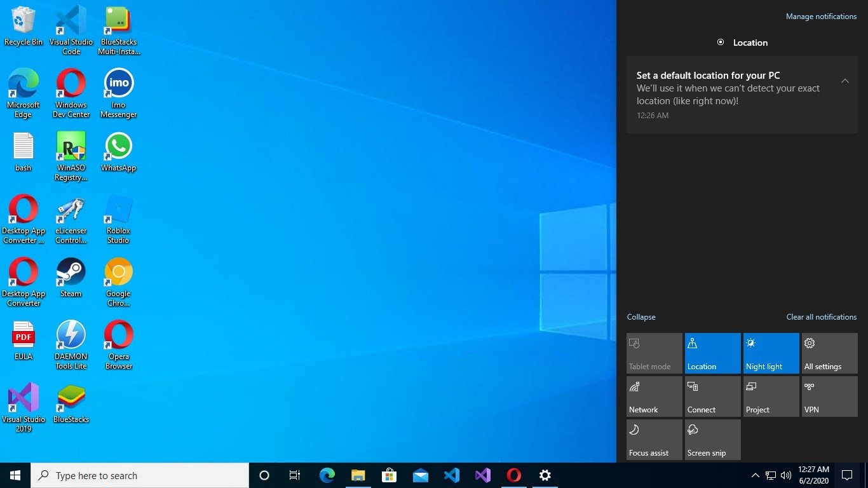
Task: Open Microsoft Store from the taskbar
Action: pyautogui.click(x=389, y=475)
